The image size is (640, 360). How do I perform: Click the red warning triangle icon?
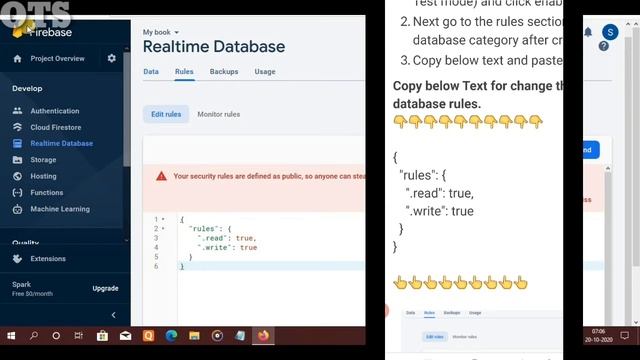coord(161,176)
